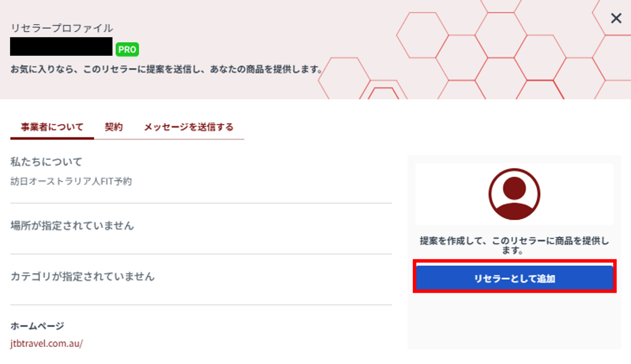Screen dimensions: 631x364
Task: Close the reseller profile dialog
Action: pyautogui.click(x=616, y=18)
